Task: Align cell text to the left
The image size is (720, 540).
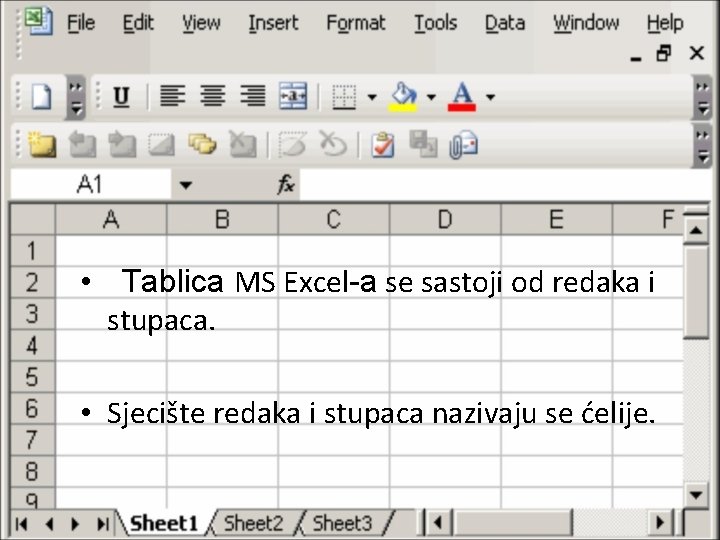Action: [172, 96]
